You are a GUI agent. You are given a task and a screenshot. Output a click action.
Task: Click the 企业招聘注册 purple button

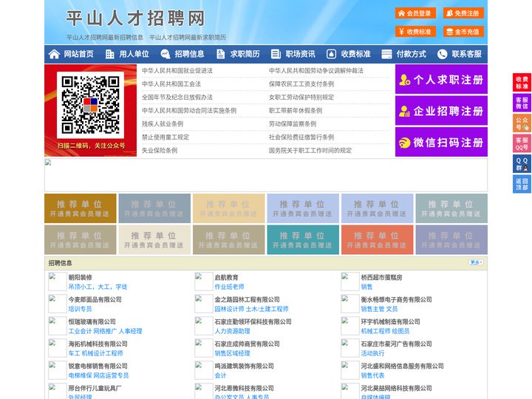pyautogui.click(x=441, y=111)
